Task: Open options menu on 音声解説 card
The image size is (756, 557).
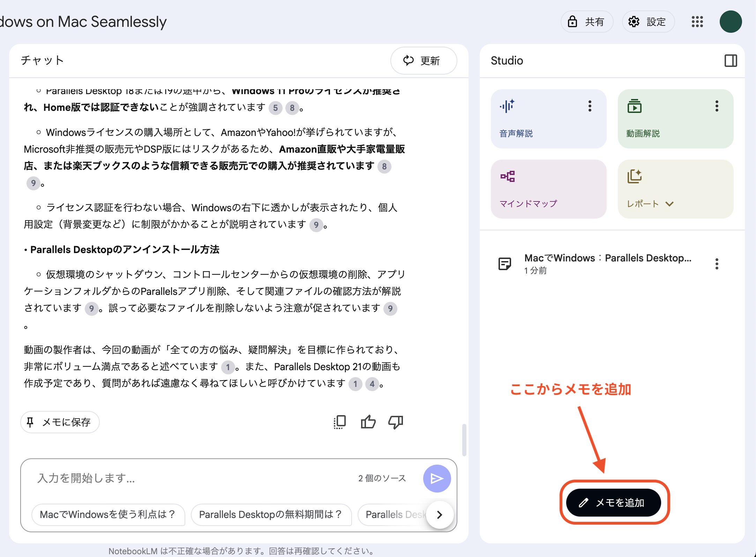Action: pyautogui.click(x=590, y=106)
